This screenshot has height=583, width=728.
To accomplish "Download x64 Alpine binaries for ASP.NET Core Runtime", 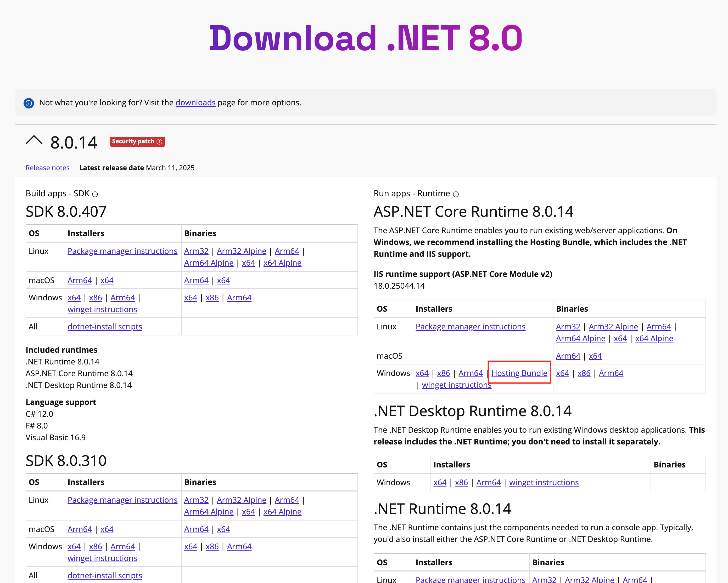I will (654, 338).
